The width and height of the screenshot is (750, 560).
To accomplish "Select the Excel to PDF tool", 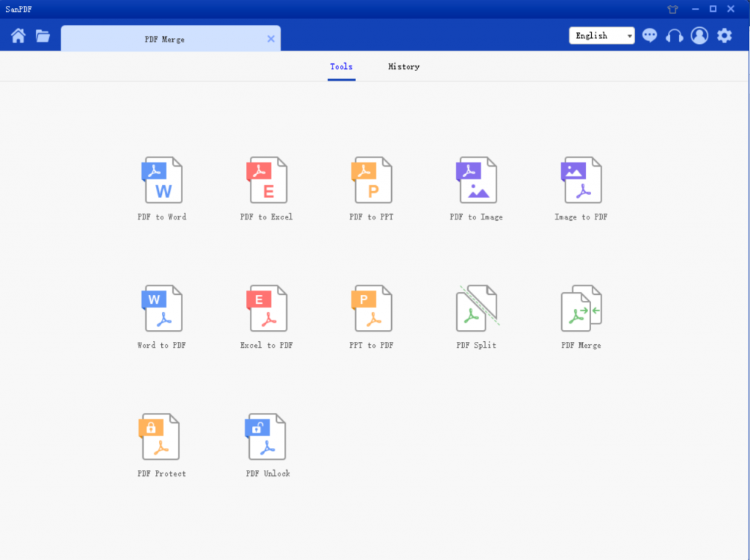I will pyautogui.click(x=267, y=308).
